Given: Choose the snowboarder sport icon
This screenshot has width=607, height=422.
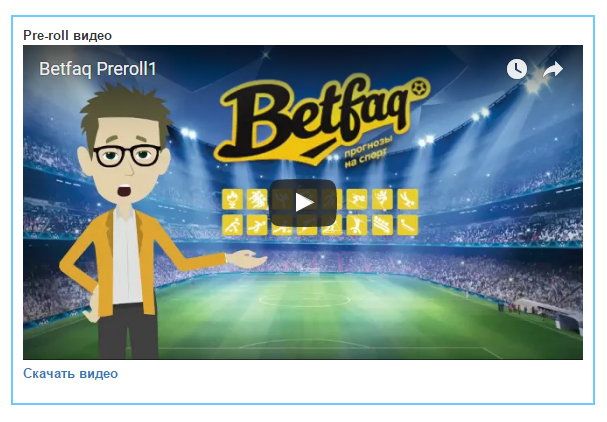Looking at the screenshot, I should coord(382,199).
